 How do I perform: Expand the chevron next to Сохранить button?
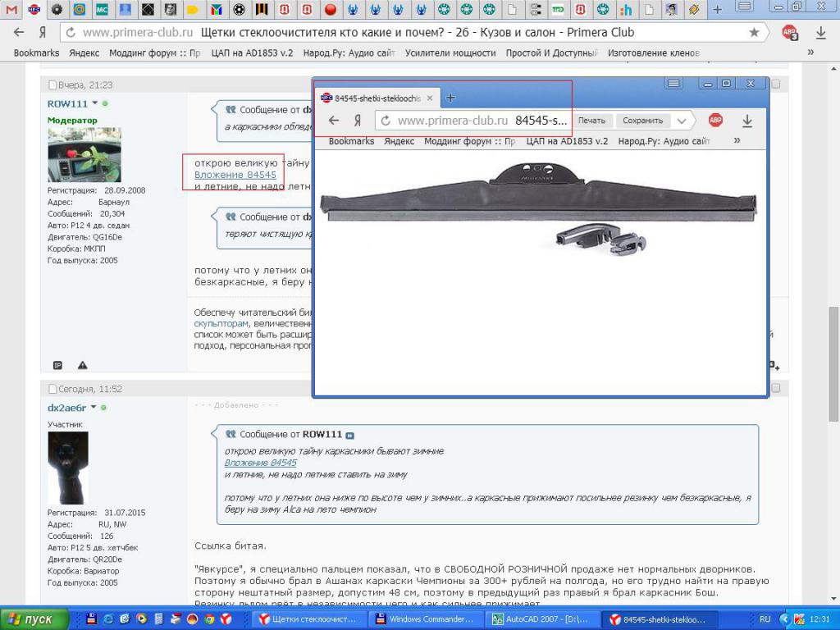[x=681, y=121]
